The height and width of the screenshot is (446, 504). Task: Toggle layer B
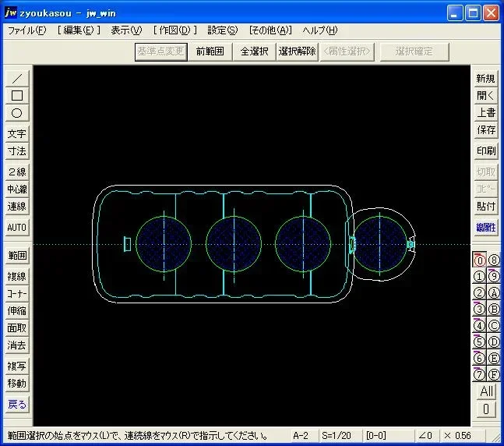click(494, 310)
